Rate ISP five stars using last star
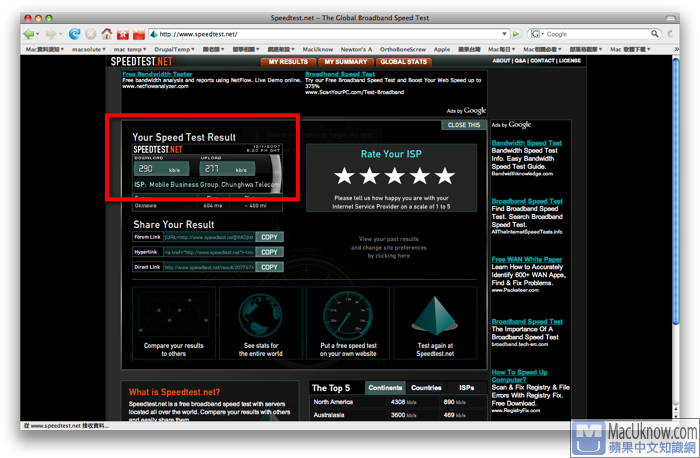 point(445,176)
